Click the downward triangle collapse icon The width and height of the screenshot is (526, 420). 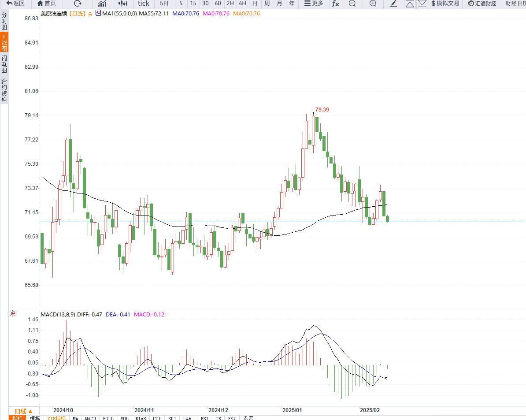click(422, 4)
